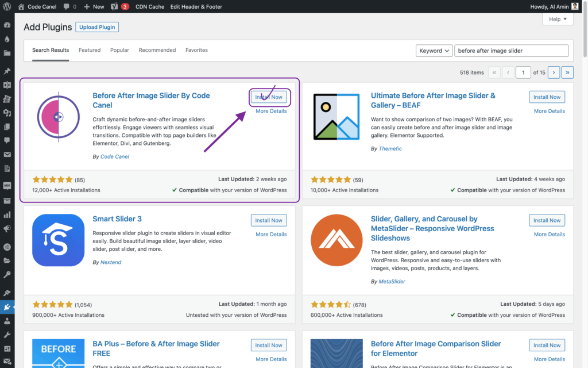The image size is (588, 368).
Task: Expand the Help dropdown tab
Action: point(558,19)
